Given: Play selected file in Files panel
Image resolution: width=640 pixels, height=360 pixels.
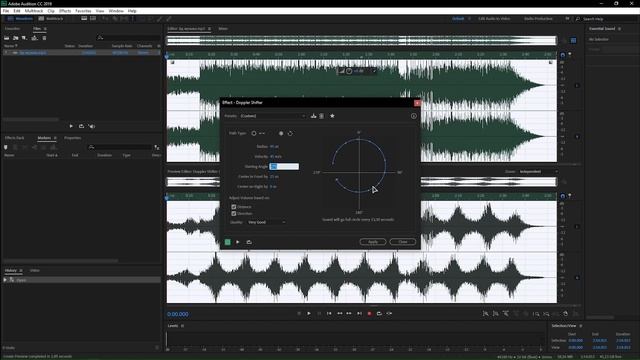Looking at the screenshot, I should point(71,126).
